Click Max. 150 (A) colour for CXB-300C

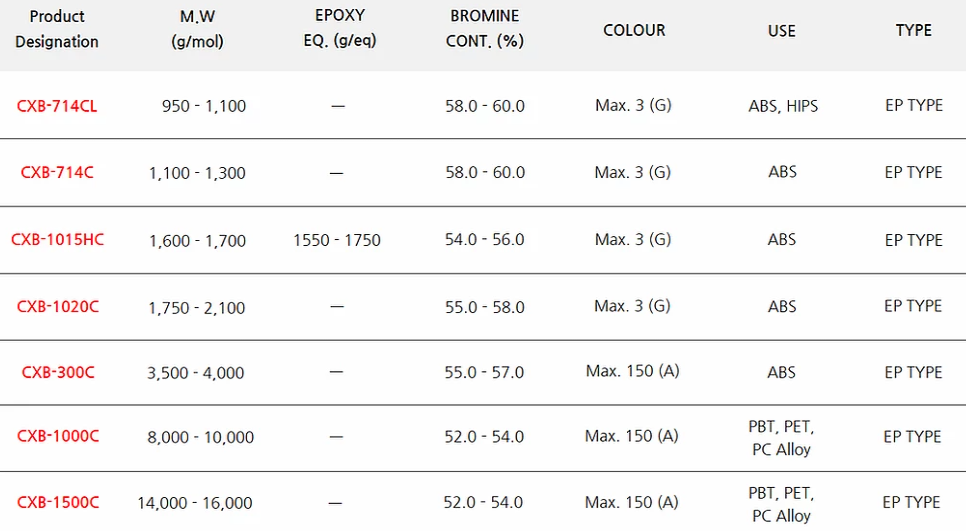633,371
